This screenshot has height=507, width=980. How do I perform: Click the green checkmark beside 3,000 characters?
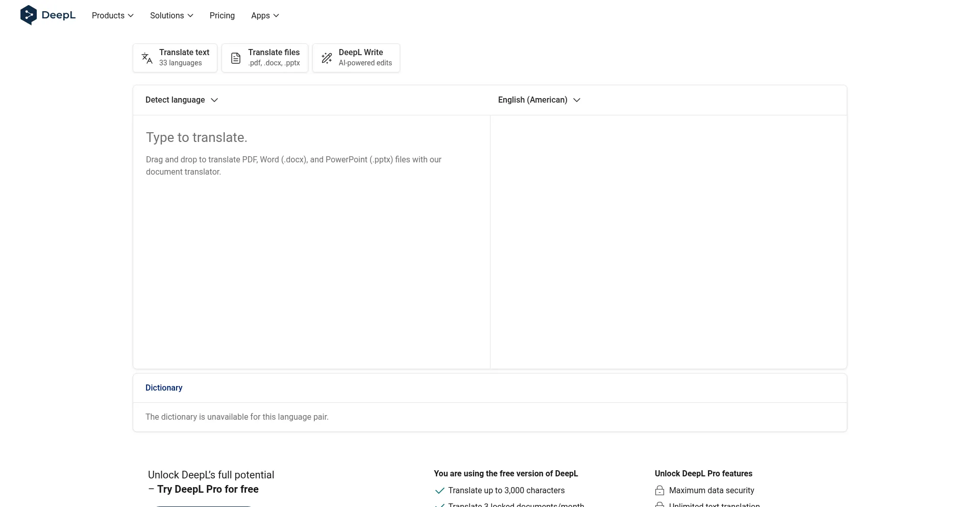[x=439, y=491]
